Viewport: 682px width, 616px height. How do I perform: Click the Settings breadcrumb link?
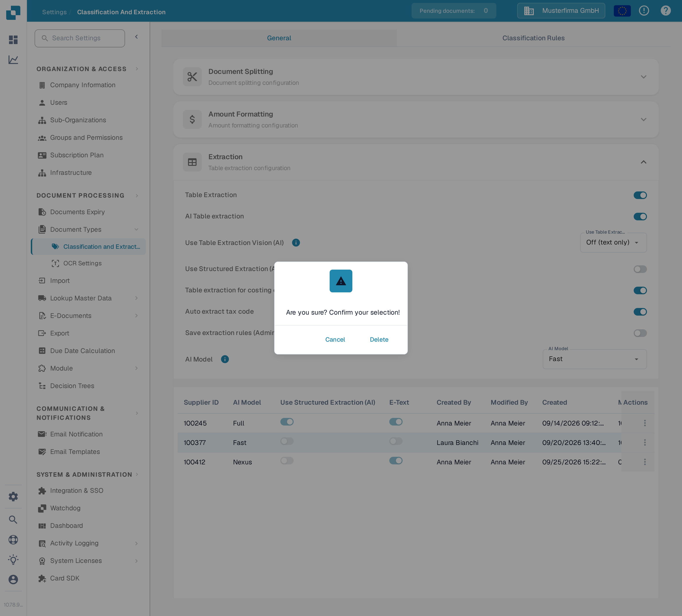tap(54, 12)
